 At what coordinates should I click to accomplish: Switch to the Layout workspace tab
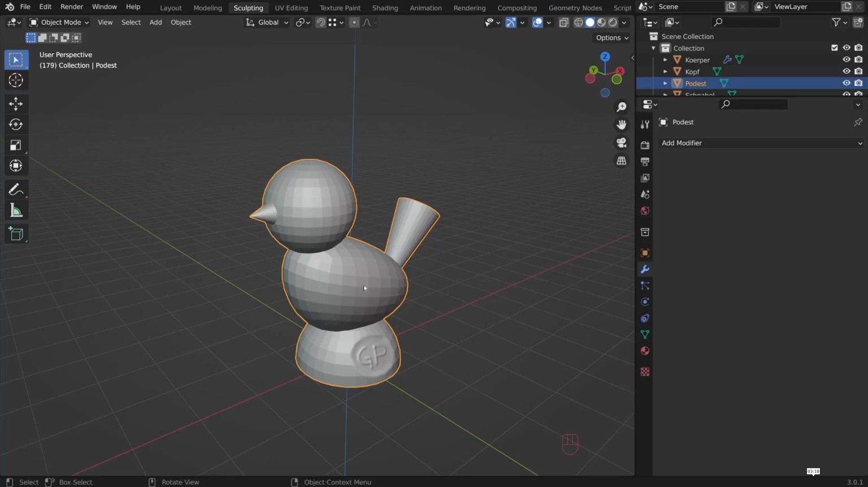click(171, 8)
